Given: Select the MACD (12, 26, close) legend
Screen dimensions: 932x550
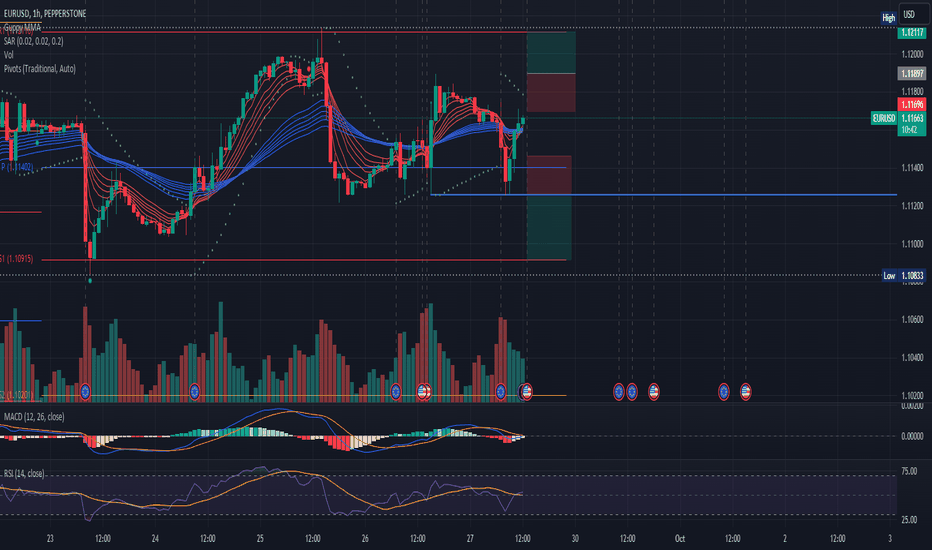Looking at the screenshot, I should [x=34, y=417].
